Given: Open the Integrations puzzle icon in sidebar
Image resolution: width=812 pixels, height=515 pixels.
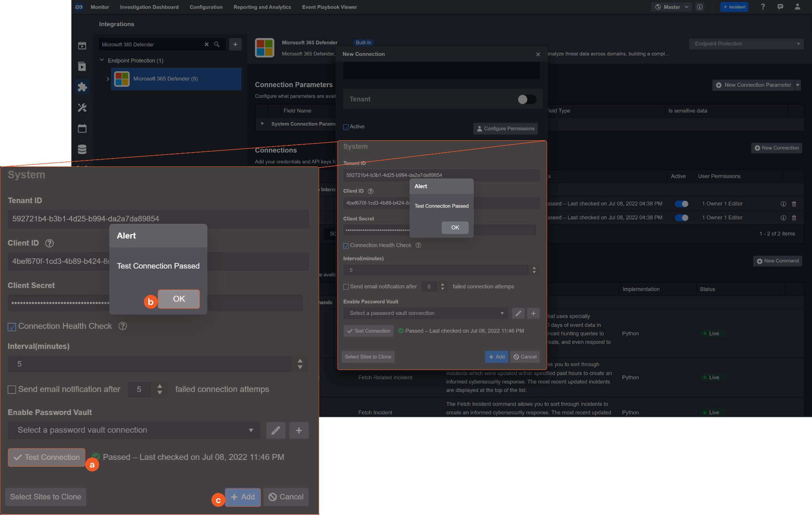Looking at the screenshot, I should pos(82,87).
